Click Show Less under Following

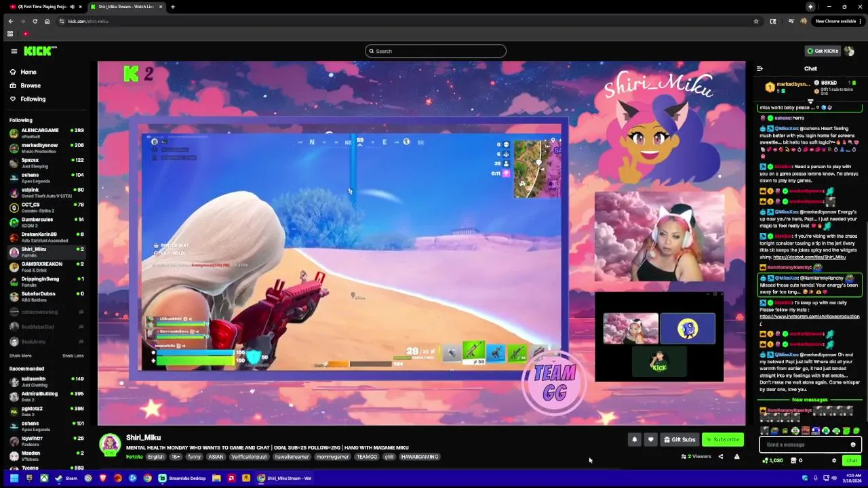(73, 356)
